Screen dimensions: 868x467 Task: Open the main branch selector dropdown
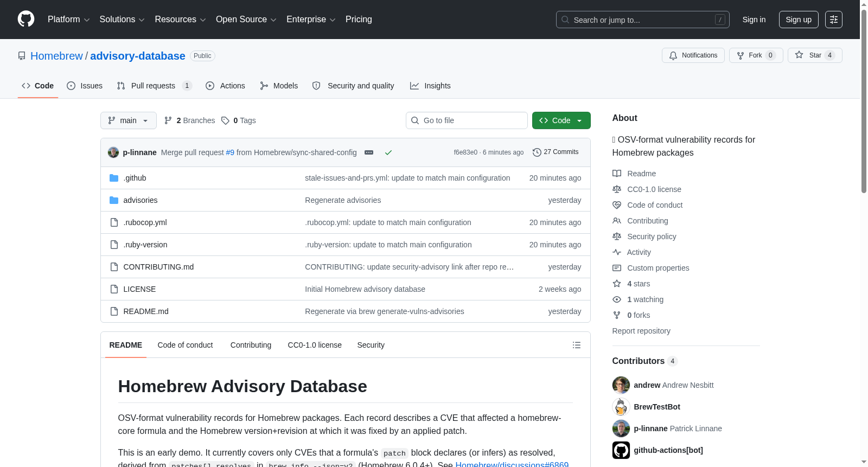click(x=129, y=120)
